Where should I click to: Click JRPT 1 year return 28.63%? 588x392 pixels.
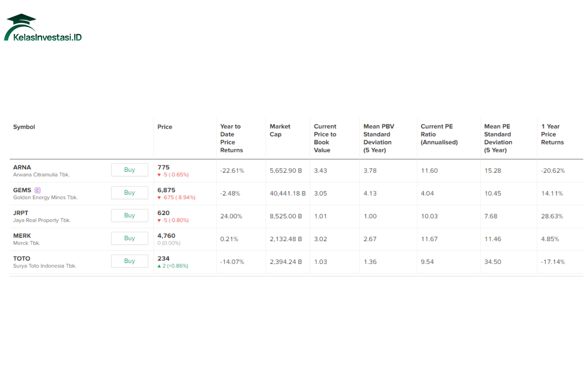coord(552,216)
